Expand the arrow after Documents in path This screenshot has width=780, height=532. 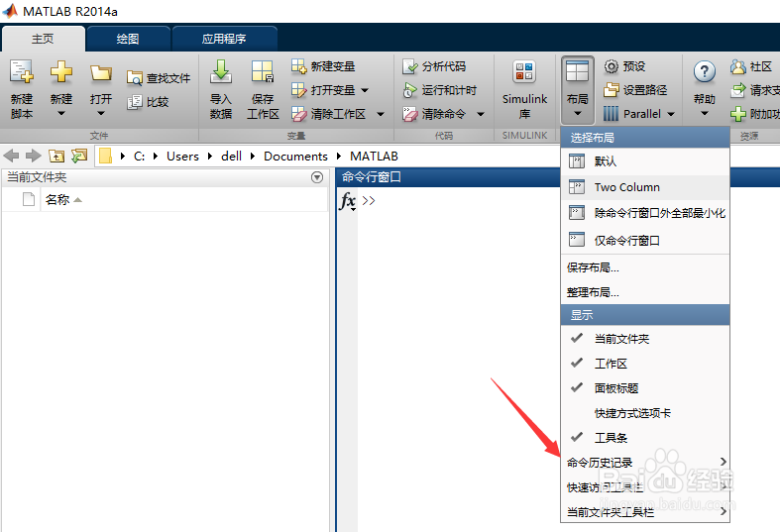[x=339, y=157]
